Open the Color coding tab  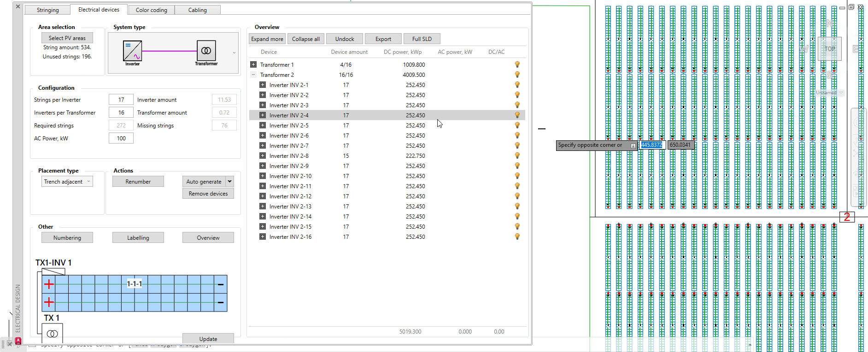point(151,10)
